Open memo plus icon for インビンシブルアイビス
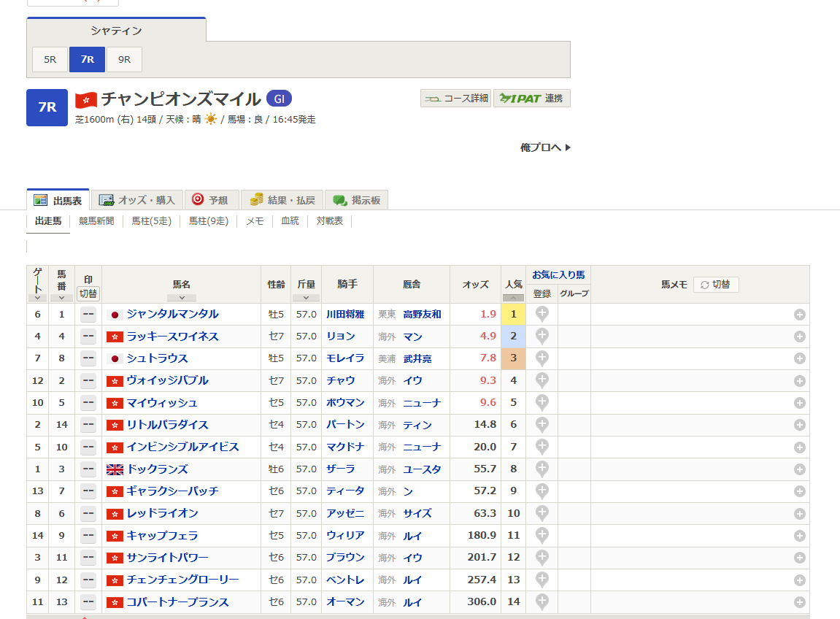The image size is (840, 619). click(x=799, y=447)
